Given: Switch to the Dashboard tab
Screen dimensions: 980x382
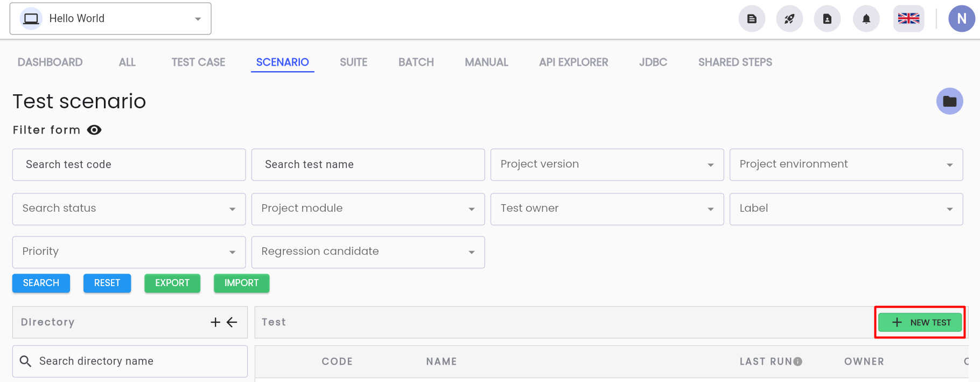Looking at the screenshot, I should click(x=50, y=62).
